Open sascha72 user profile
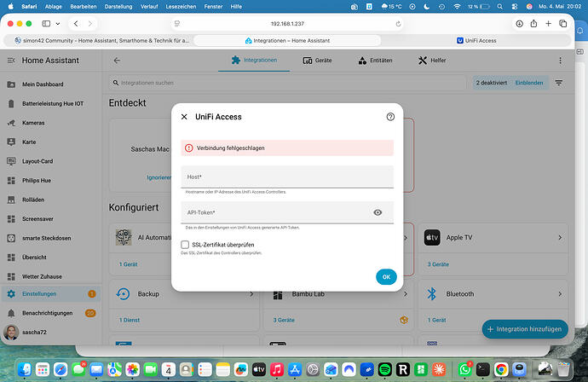 click(50, 332)
